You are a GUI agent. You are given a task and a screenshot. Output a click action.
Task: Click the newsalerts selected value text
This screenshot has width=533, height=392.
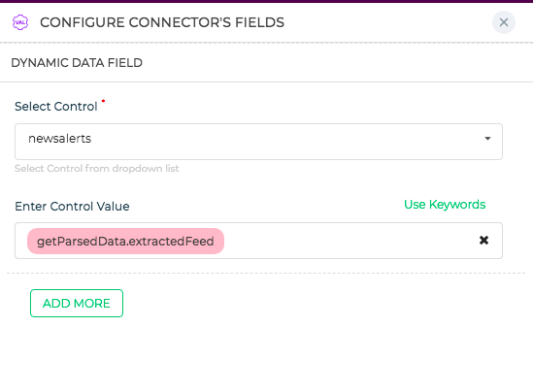click(60, 139)
